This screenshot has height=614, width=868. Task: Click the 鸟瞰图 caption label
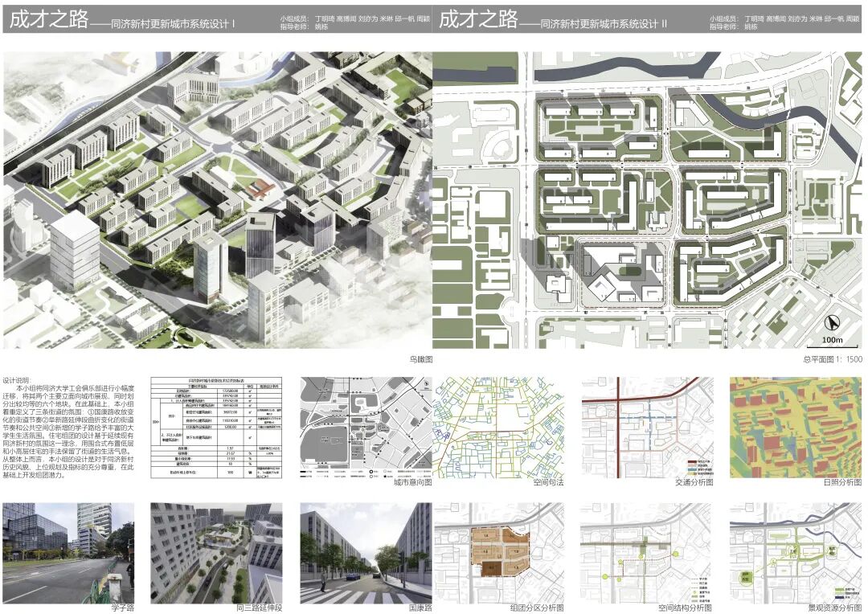point(420,359)
